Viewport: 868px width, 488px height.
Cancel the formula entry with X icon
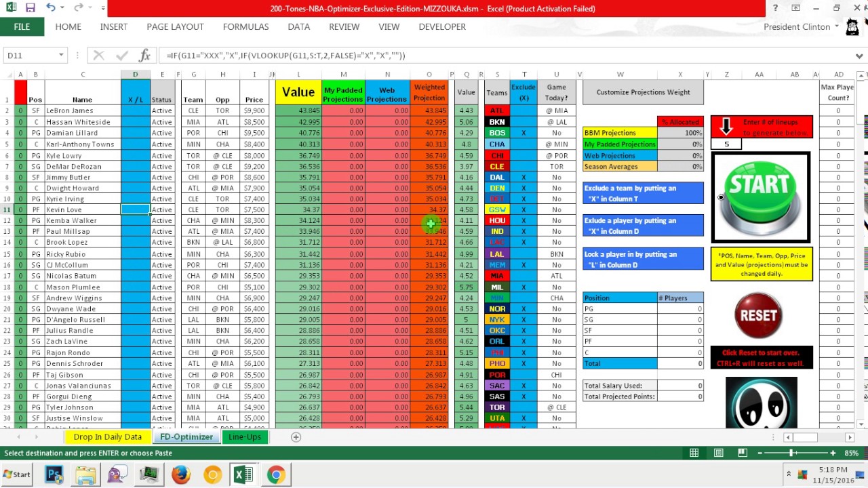98,56
